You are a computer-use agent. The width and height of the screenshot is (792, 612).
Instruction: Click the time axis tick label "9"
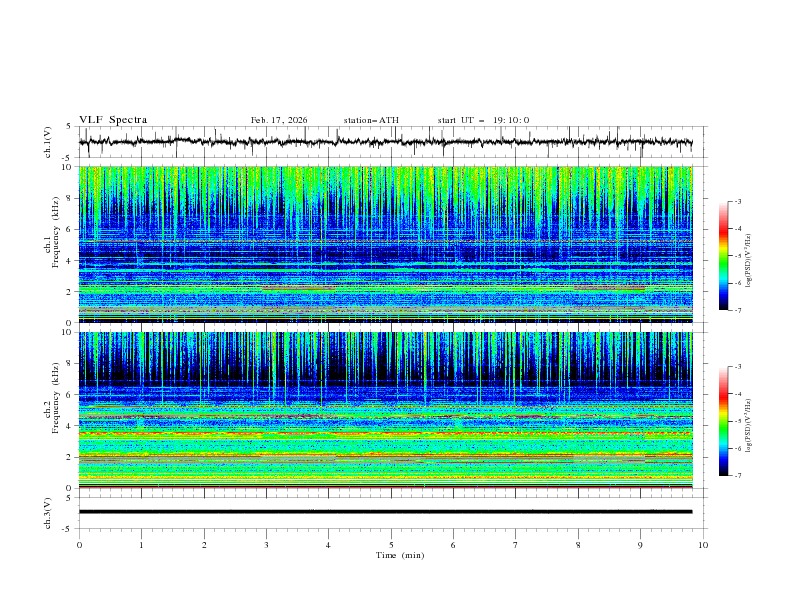pyautogui.click(x=640, y=545)
